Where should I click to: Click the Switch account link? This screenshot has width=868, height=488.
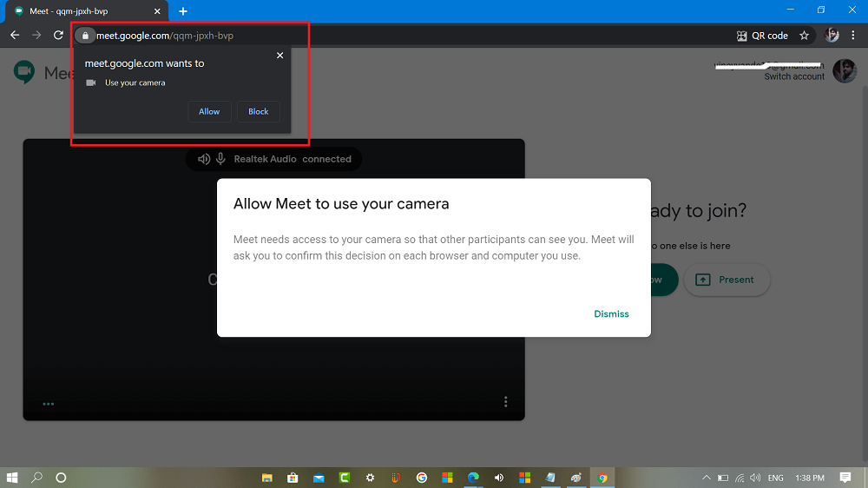click(794, 76)
